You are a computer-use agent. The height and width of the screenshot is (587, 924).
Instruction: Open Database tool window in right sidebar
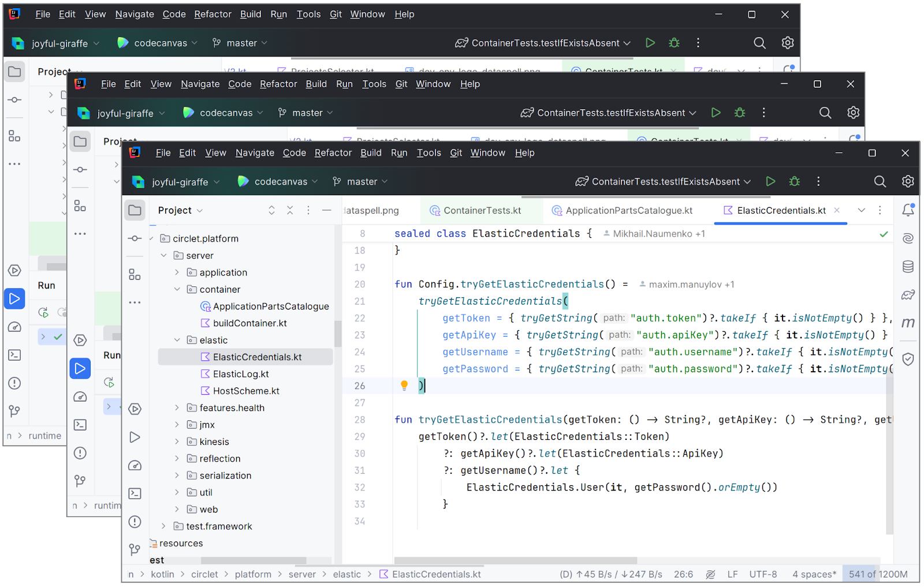908,267
